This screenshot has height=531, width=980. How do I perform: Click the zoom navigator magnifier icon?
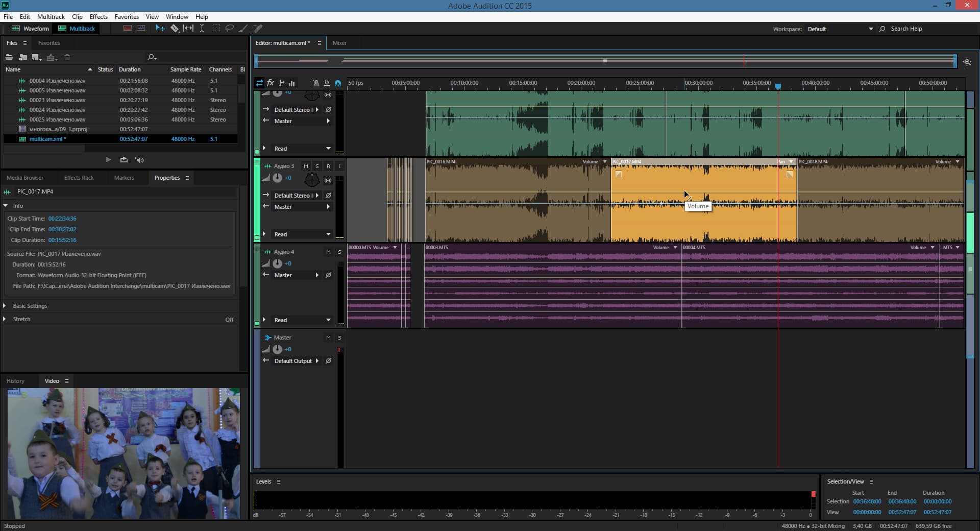pos(967,62)
